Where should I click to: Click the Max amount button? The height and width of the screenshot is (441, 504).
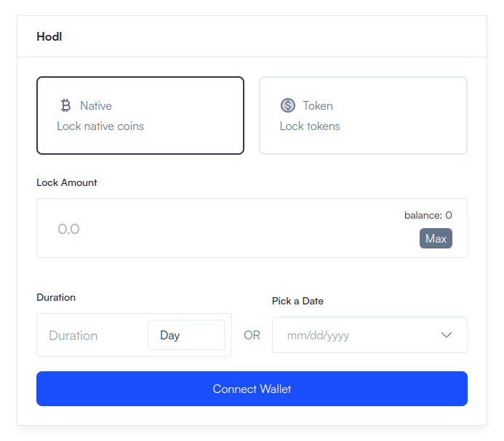(436, 238)
